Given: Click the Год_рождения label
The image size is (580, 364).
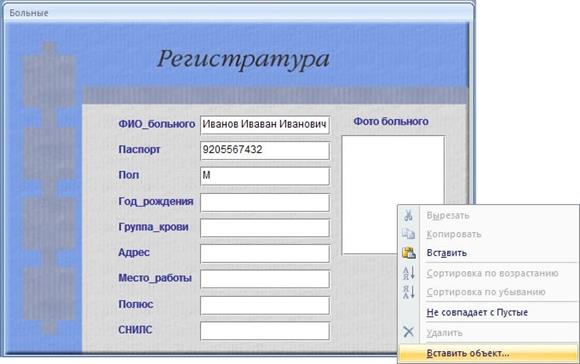Looking at the screenshot, I should tap(156, 202).
